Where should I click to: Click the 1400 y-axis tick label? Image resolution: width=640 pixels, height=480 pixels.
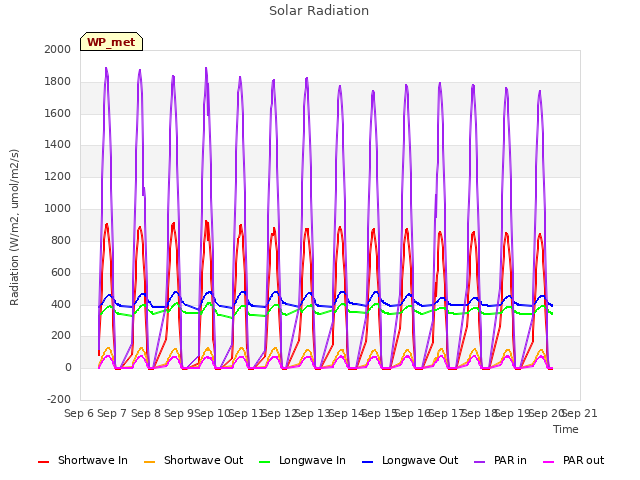click(58, 144)
